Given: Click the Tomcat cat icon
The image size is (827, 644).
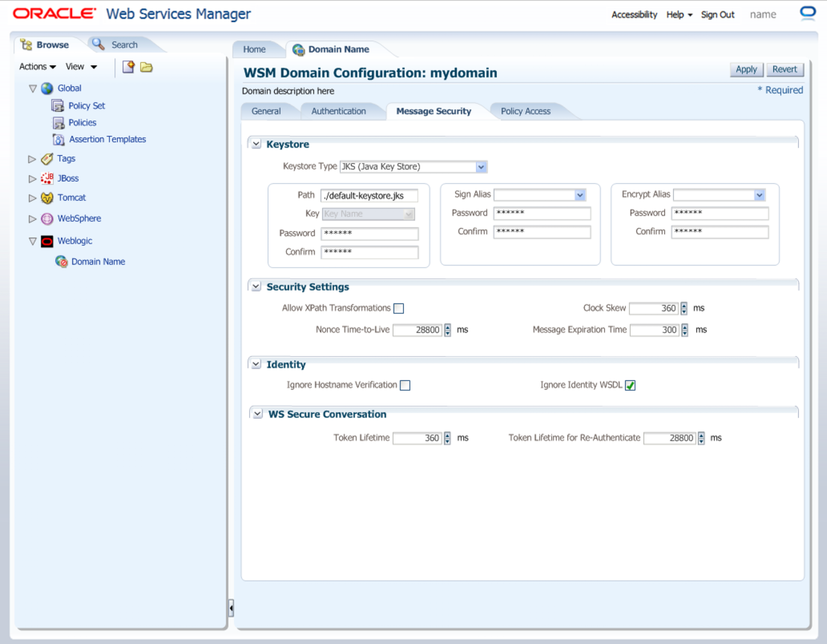Looking at the screenshot, I should pyautogui.click(x=47, y=198).
